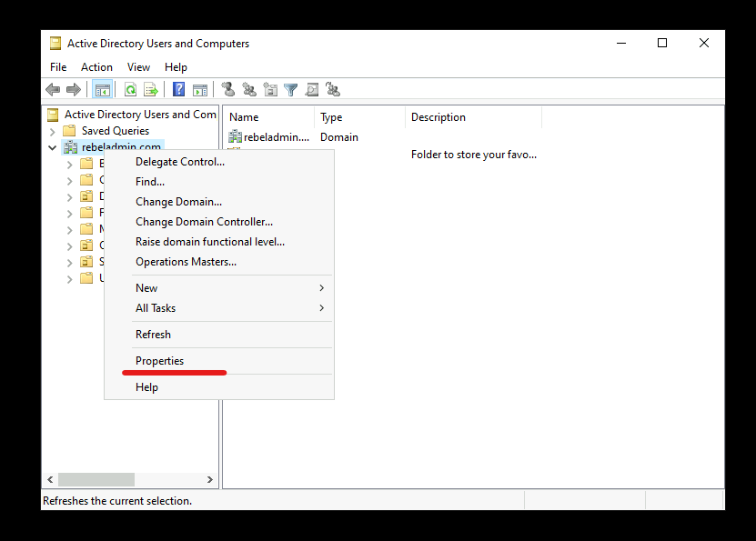Open the Action menu
This screenshot has height=541, width=756.
coord(96,67)
